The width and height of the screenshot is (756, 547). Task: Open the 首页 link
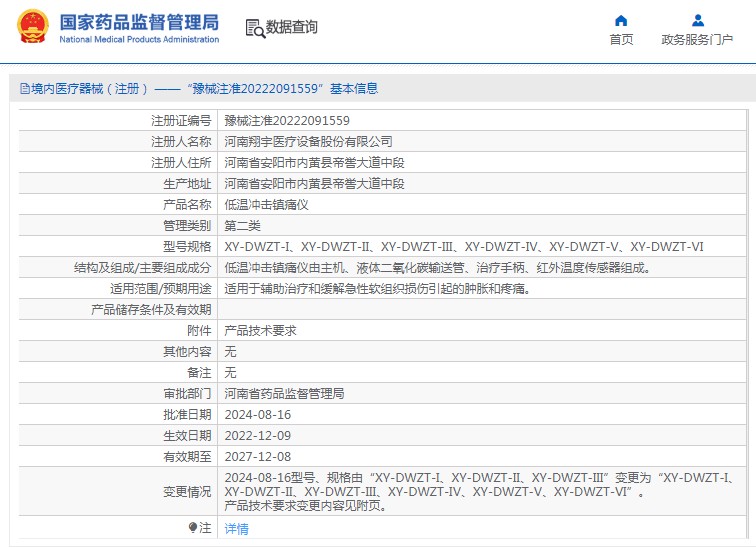621,40
